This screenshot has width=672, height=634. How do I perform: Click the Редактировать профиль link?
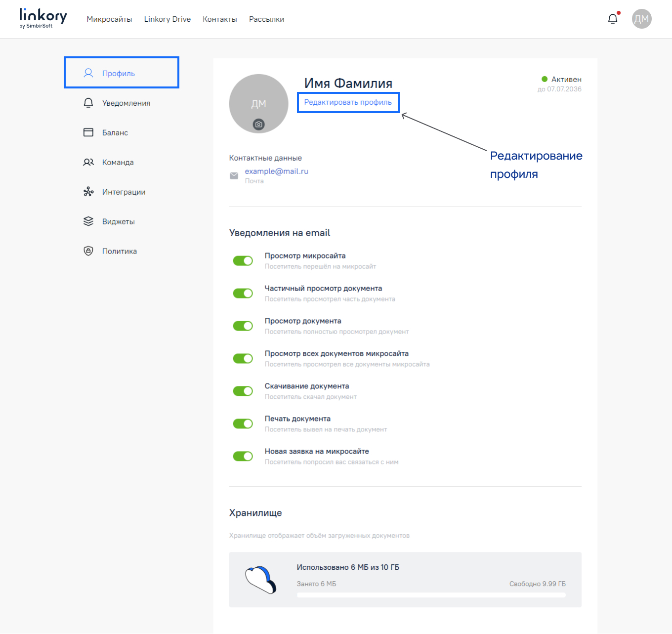(x=348, y=102)
